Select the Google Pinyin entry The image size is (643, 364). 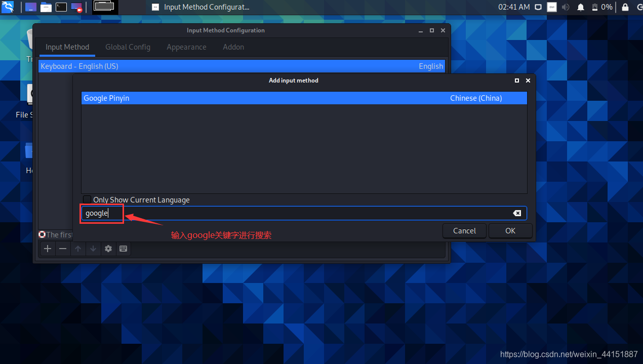click(x=304, y=98)
